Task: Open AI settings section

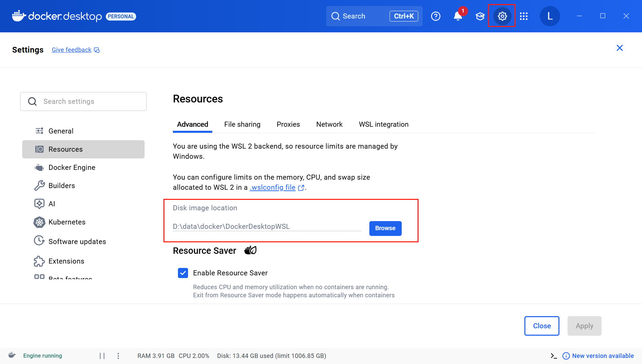Action: tap(83, 204)
